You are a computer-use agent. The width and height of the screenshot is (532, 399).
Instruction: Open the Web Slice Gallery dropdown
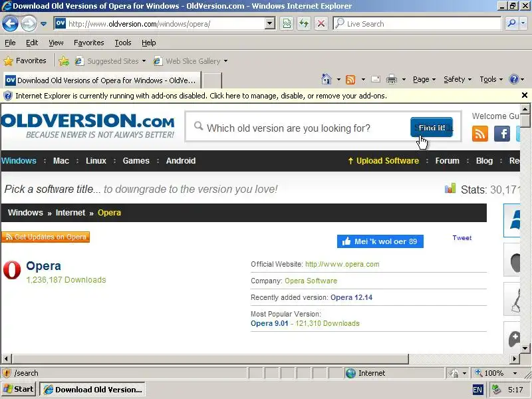coord(191,61)
